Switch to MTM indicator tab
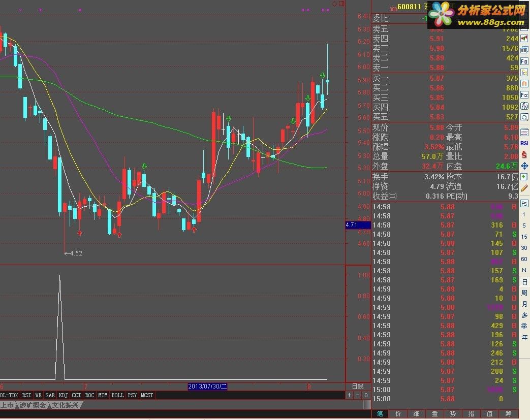The height and width of the screenshot is (420, 530). pyautogui.click(x=103, y=395)
